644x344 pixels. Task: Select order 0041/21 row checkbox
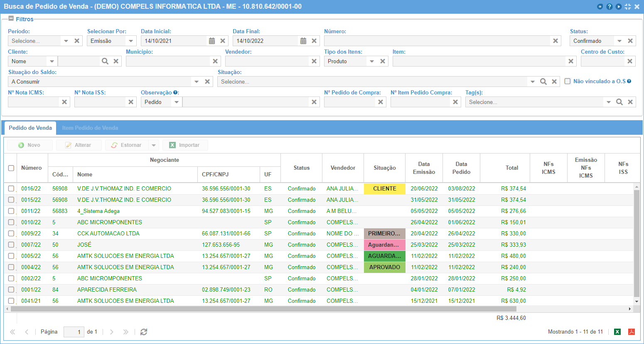[11, 301]
